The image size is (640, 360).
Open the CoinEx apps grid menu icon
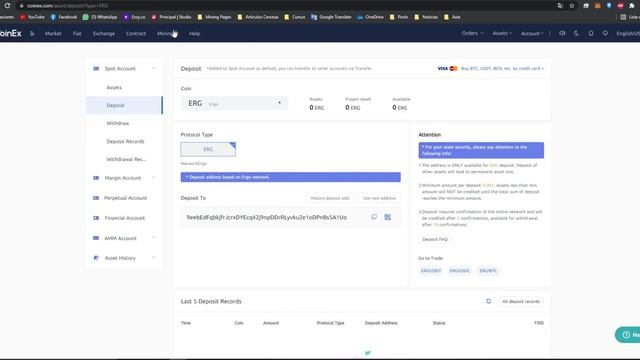click(32, 33)
